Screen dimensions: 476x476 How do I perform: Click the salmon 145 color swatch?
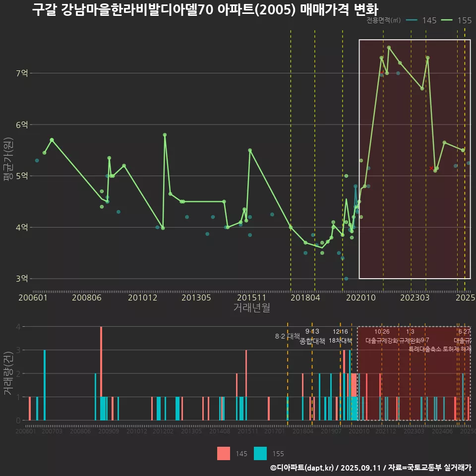click(x=224, y=454)
